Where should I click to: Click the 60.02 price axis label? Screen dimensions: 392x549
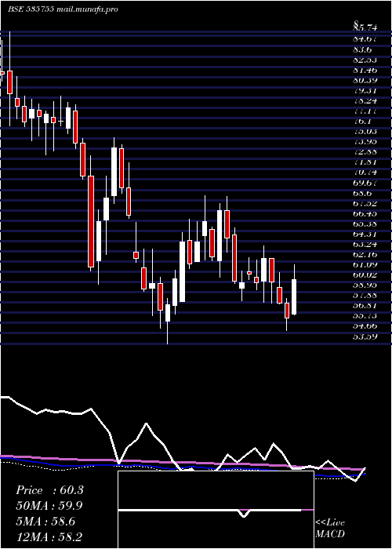pos(365,275)
